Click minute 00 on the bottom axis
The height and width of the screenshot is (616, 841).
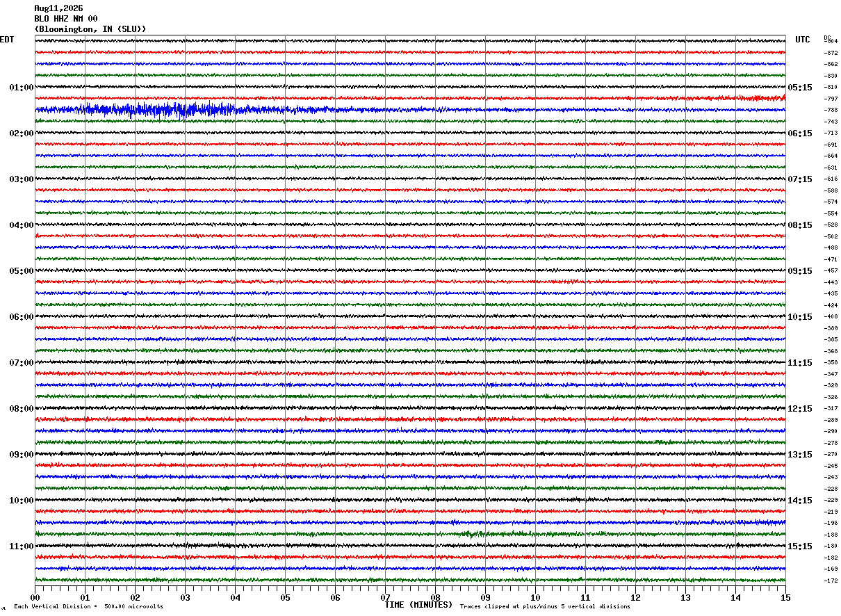[35, 598]
